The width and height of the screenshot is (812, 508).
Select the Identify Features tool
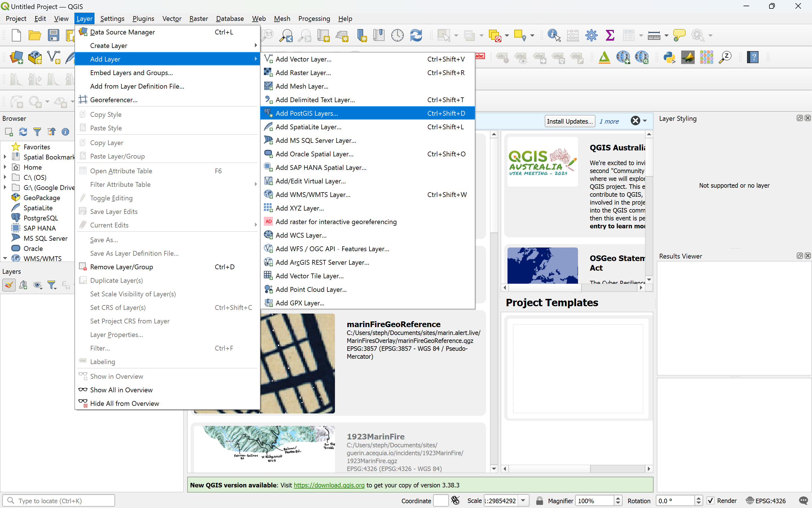point(554,35)
